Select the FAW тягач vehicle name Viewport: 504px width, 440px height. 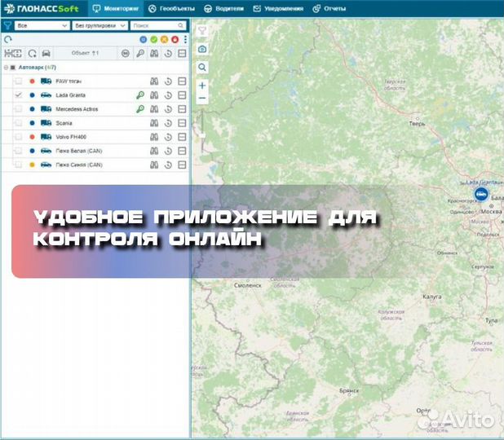pyautogui.click(x=69, y=81)
